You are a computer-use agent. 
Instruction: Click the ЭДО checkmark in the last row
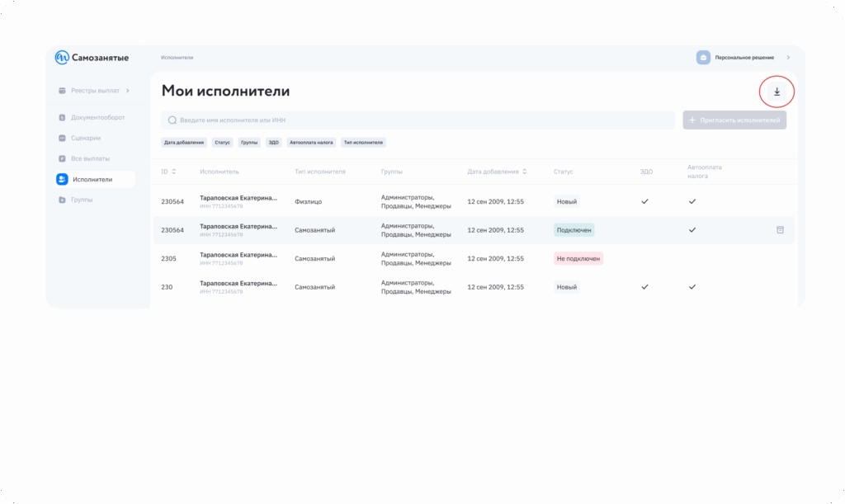(x=645, y=287)
